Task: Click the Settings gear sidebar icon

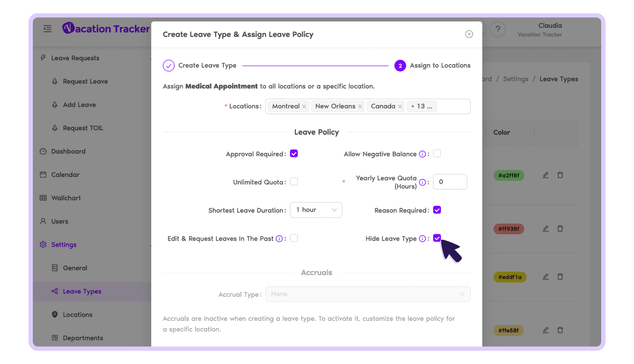Action: click(43, 244)
